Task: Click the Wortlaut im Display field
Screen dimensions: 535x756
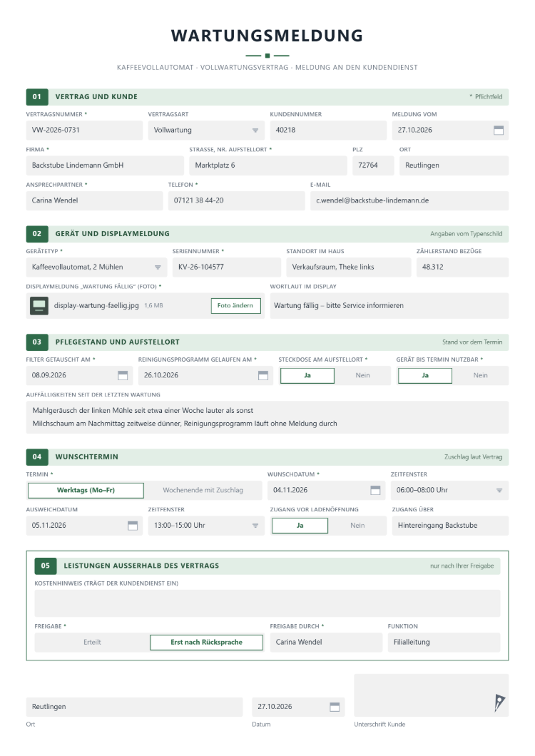Action: point(389,306)
